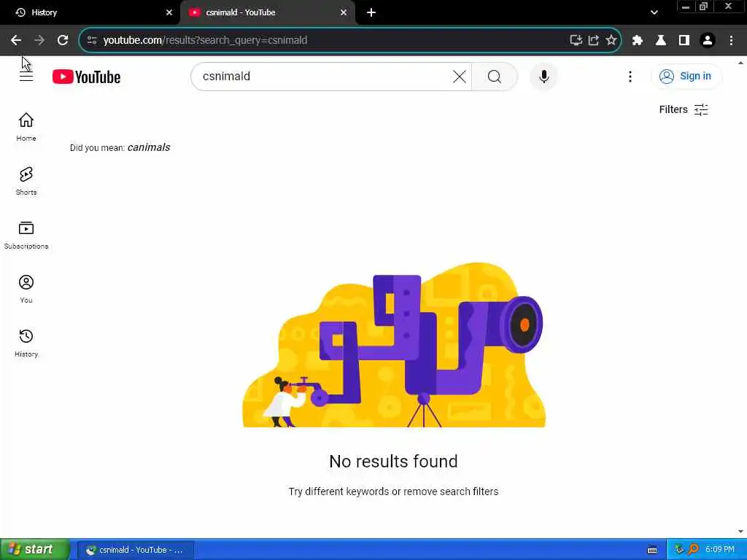
Task: Open YouTube settings three-dot menu
Action: coord(630,76)
